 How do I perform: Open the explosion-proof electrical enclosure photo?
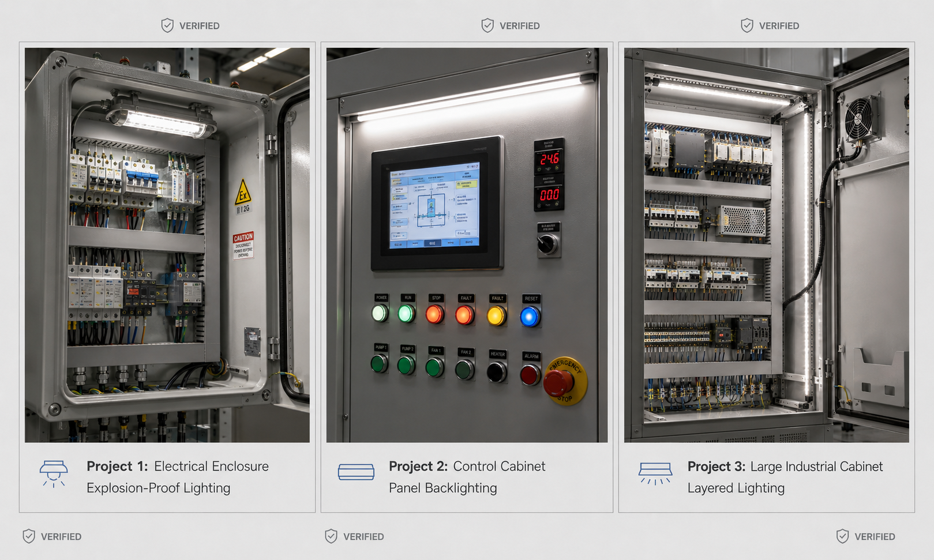tap(167, 245)
